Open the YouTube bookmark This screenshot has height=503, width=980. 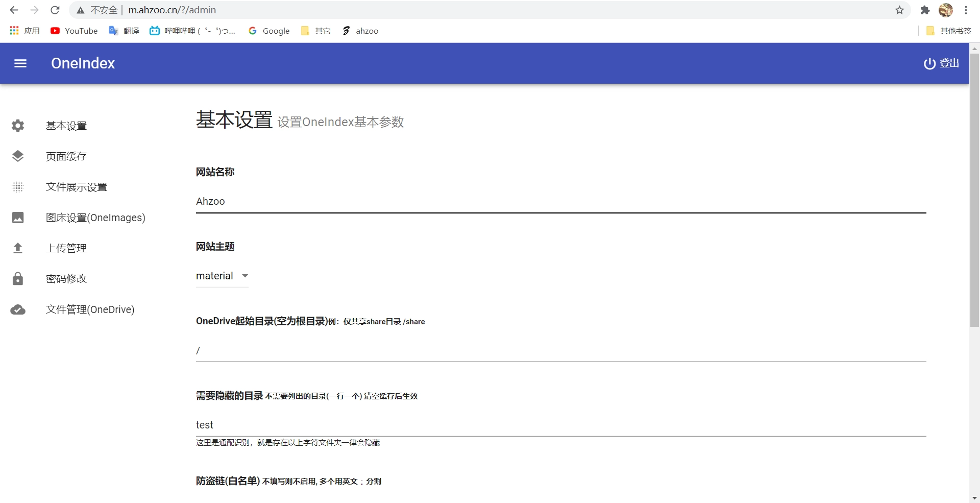(73, 31)
